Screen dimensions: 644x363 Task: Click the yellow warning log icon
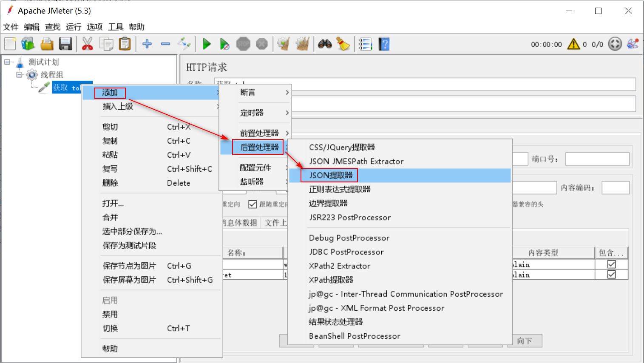coord(573,44)
